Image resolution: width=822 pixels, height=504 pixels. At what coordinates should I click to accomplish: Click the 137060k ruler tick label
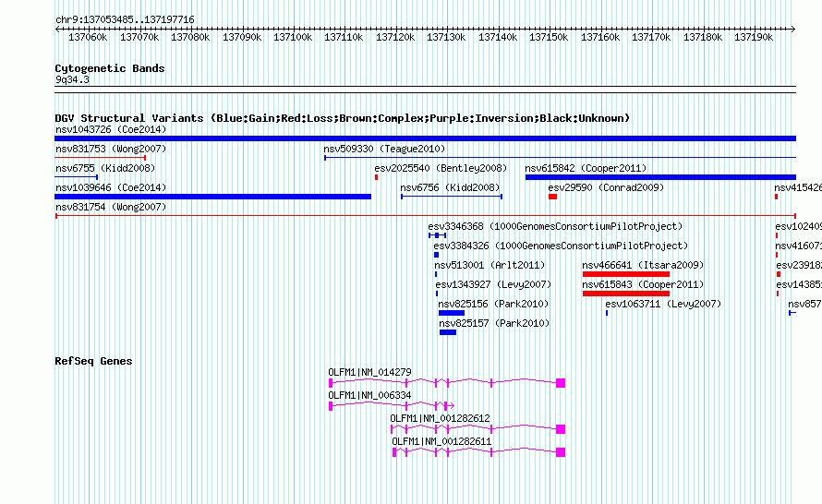pos(88,38)
